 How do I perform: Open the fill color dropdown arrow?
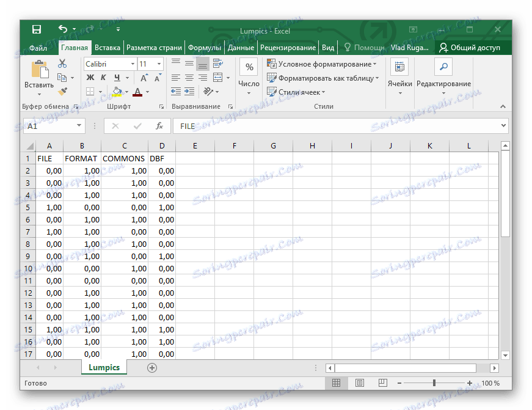127,92
